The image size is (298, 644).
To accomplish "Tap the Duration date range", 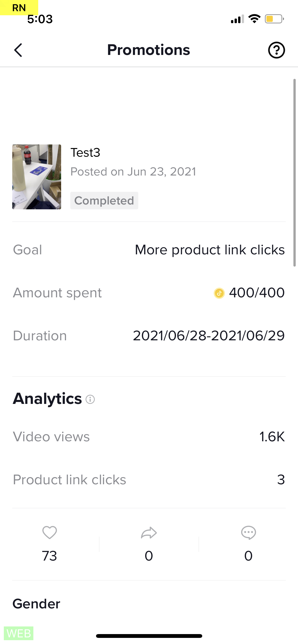I will (209, 336).
